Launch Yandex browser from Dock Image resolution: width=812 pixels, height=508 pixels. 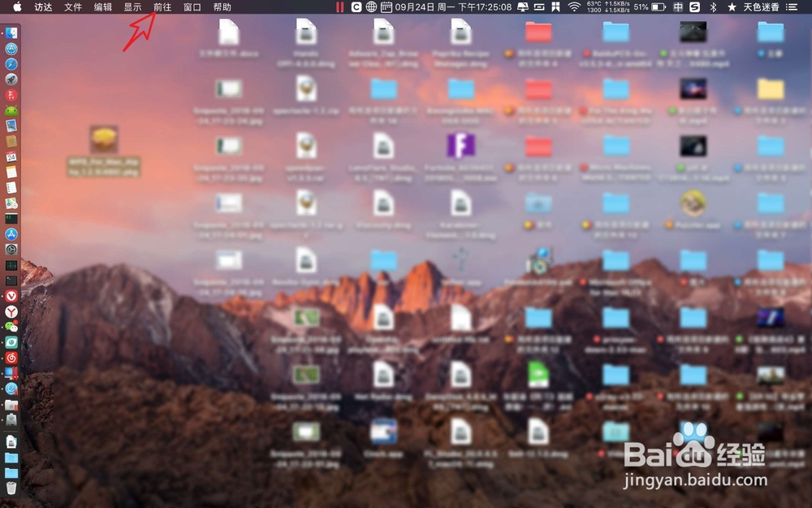(x=11, y=311)
